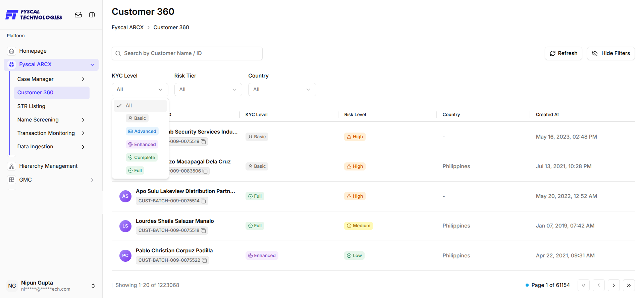Copy ID CUST-BATCH-009-0075518
The width and height of the screenshot is (644, 298).
[203, 231]
